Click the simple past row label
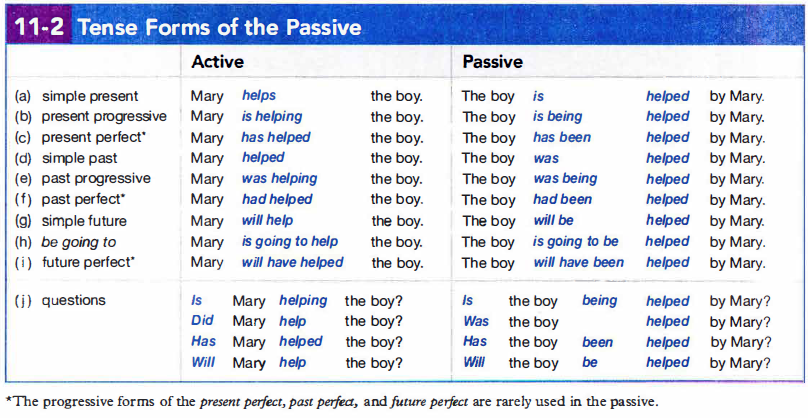 [x=79, y=158]
